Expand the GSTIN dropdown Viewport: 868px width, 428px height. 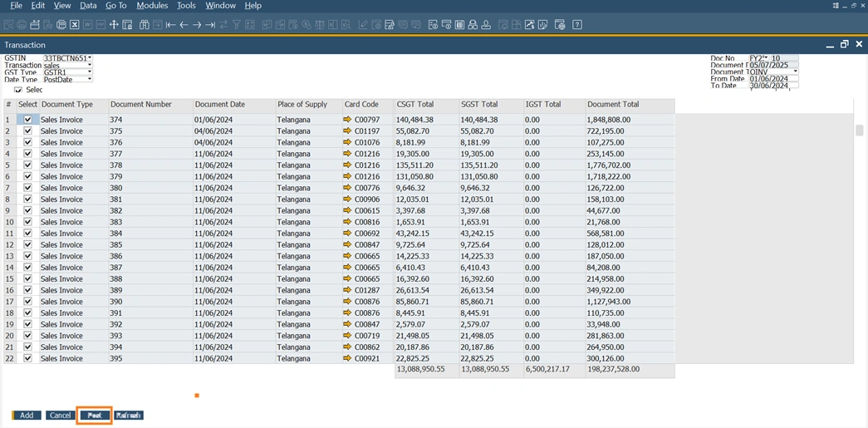click(90, 58)
